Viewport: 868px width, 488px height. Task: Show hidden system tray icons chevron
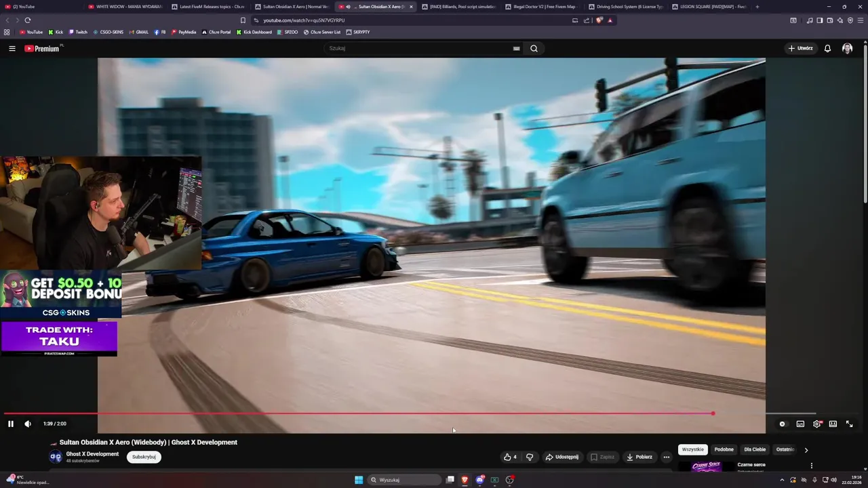click(782, 480)
